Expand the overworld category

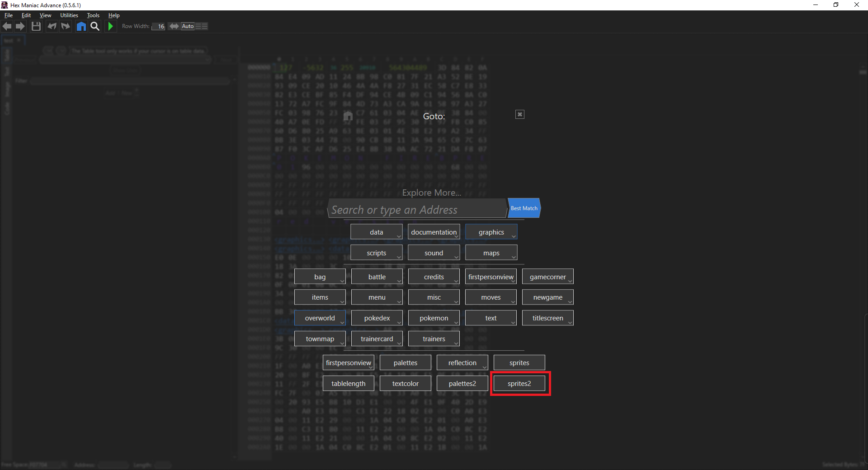pos(320,318)
